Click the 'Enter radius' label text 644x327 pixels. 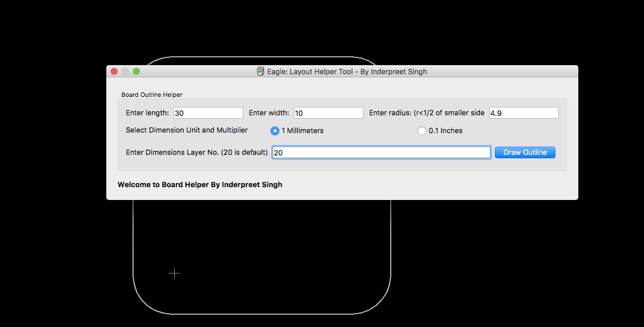[427, 113]
